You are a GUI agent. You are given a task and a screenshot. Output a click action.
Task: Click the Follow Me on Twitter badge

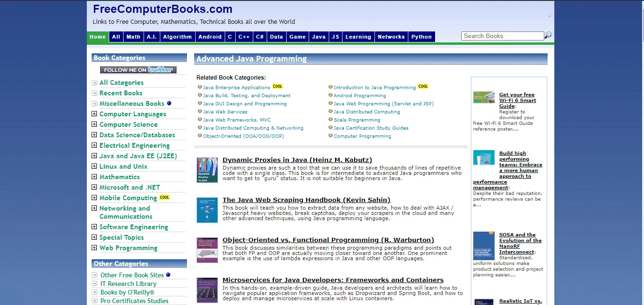click(x=138, y=70)
